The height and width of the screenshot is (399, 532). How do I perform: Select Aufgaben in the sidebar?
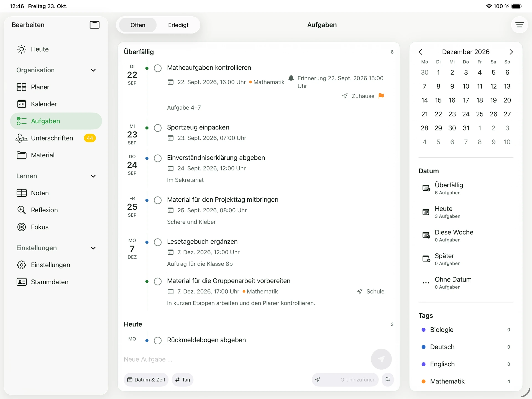pyautogui.click(x=56, y=121)
